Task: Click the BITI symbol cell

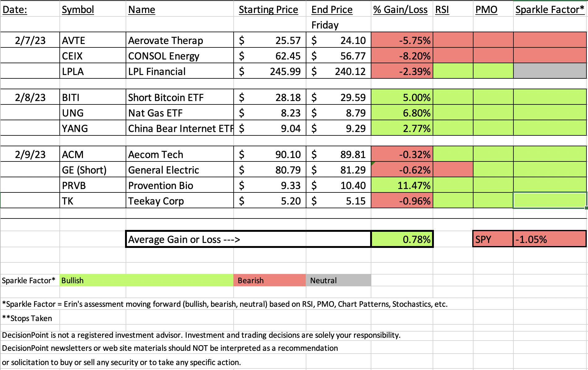Action: point(93,97)
